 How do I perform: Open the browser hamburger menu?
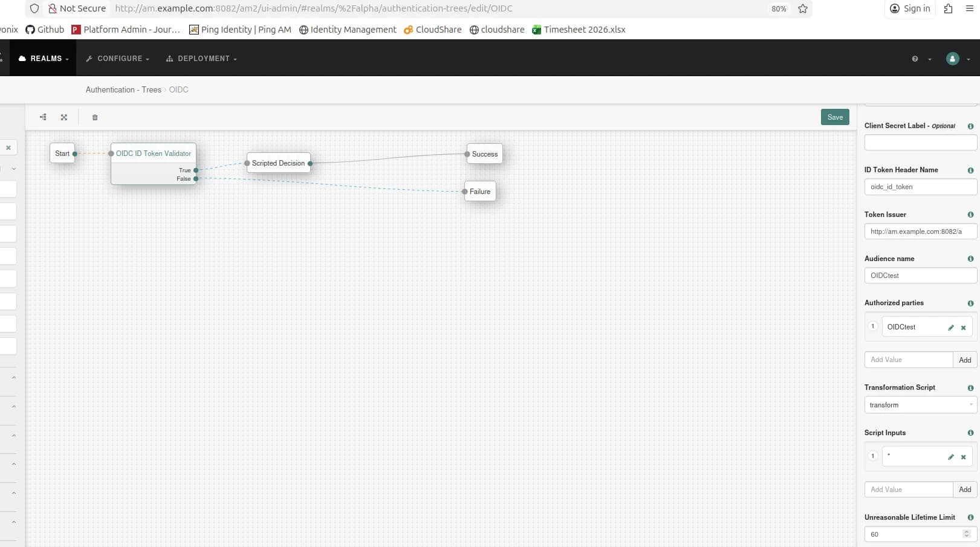coord(970,8)
